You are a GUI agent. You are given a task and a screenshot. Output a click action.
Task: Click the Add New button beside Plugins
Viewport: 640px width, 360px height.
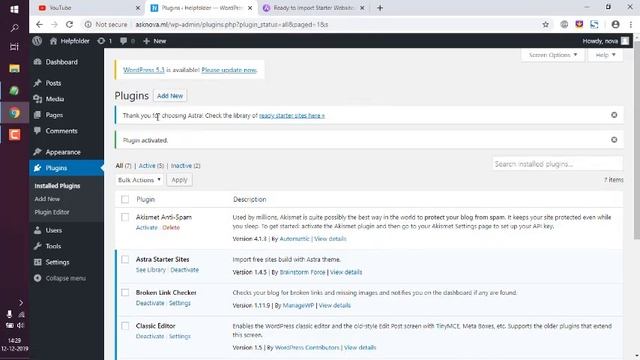[170, 96]
